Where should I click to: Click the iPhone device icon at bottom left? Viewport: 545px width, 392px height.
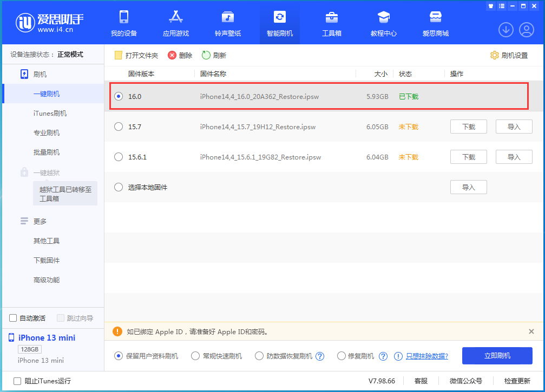[11, 337]
